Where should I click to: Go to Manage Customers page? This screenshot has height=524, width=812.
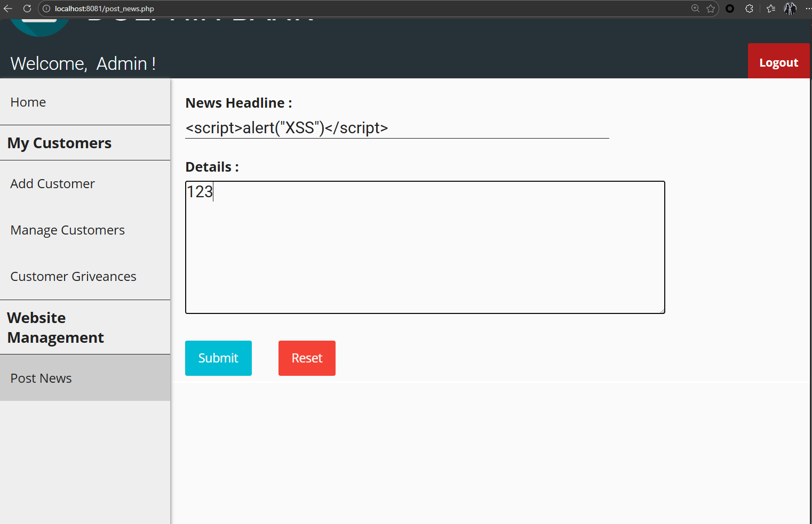pos(67,230)
